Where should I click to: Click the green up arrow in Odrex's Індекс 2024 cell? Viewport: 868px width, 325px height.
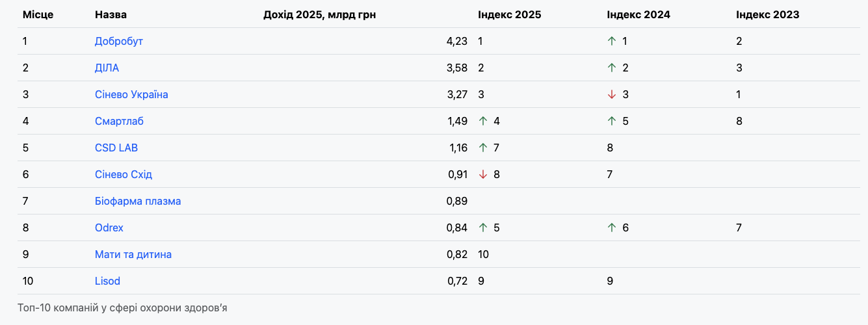click(x=611, y=227)
